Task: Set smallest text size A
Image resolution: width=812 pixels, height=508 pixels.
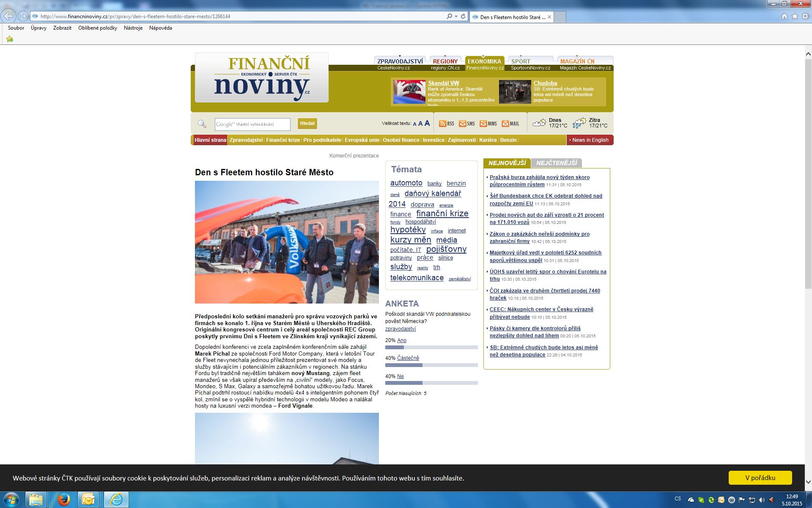Action: tap(415, 124)
